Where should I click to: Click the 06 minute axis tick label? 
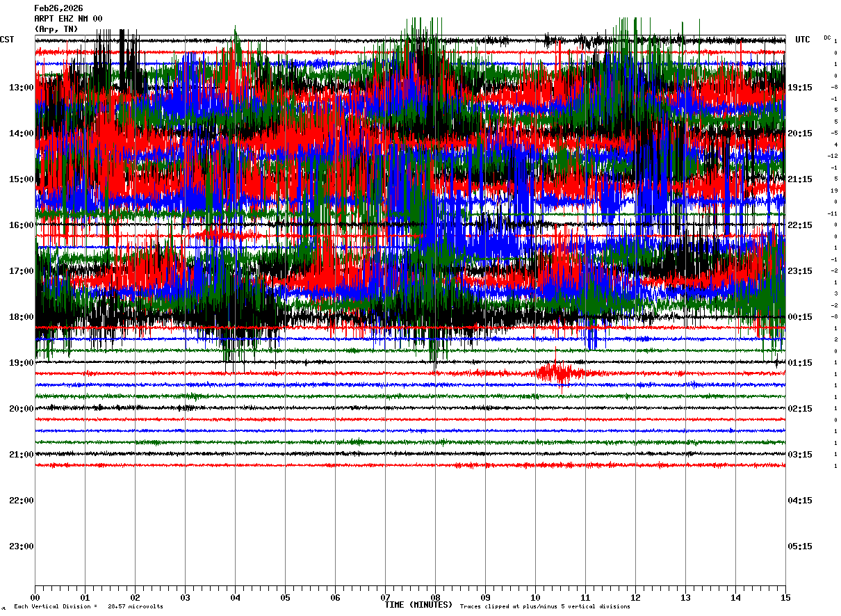pyautogui.click(x=335, y=597)
